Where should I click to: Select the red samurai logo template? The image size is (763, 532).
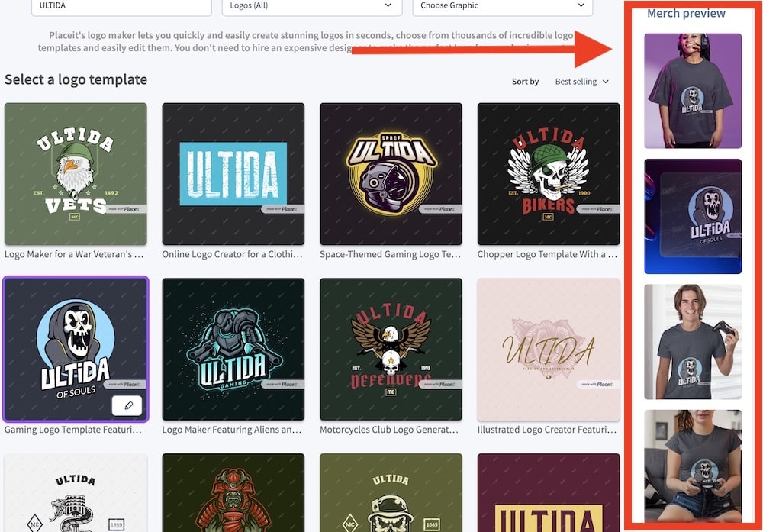233,492
